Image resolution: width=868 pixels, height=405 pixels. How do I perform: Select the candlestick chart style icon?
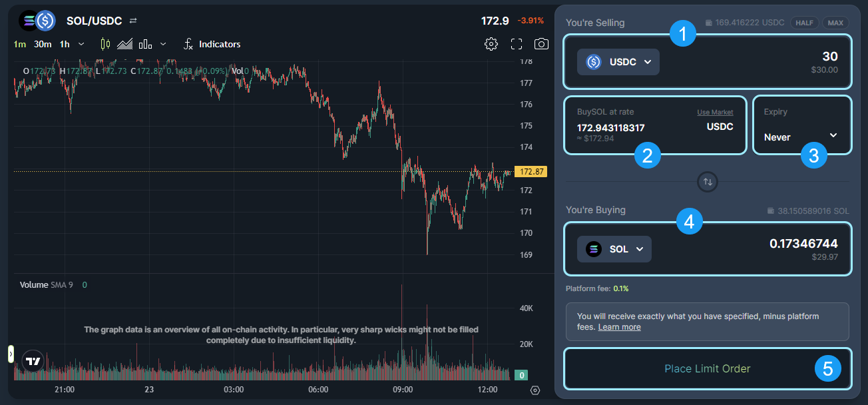coord(105,44)
